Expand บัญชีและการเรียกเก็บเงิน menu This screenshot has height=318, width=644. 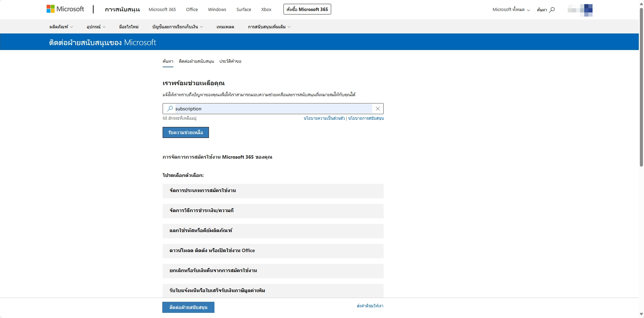click(177, 27)
